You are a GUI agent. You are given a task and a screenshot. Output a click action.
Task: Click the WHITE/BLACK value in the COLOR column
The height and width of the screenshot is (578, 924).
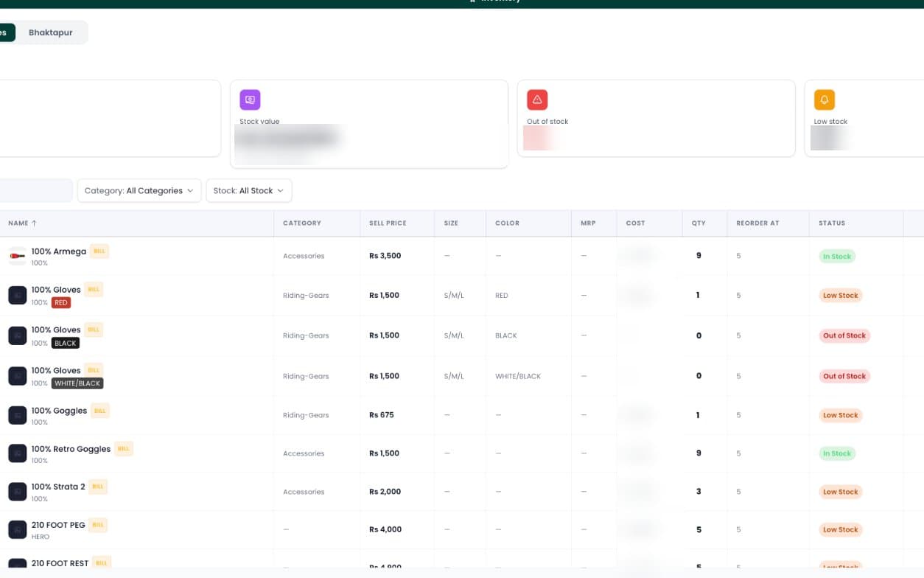pyautogui.click(x=518, y=376)
